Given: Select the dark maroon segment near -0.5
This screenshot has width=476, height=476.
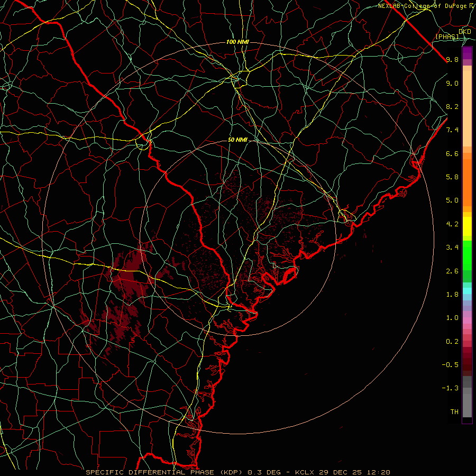Looking at the screenshot, I should click(x=467, y=364).
